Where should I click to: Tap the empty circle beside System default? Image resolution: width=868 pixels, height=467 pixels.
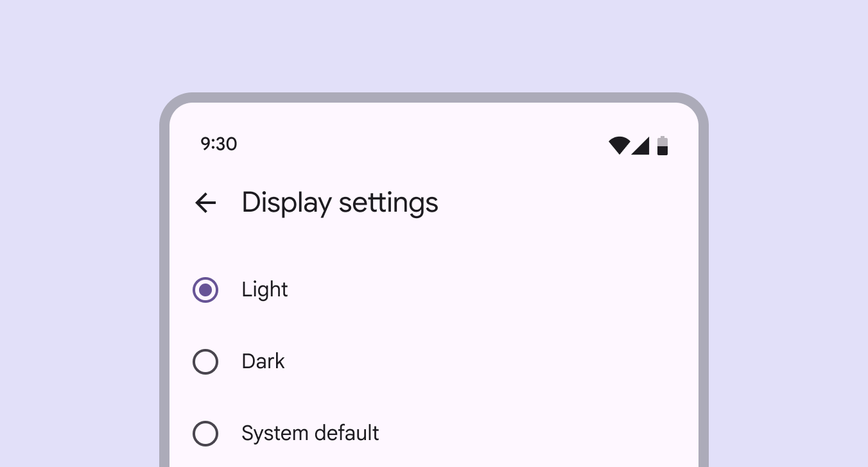pyautogui.click(x=205, y=434)
